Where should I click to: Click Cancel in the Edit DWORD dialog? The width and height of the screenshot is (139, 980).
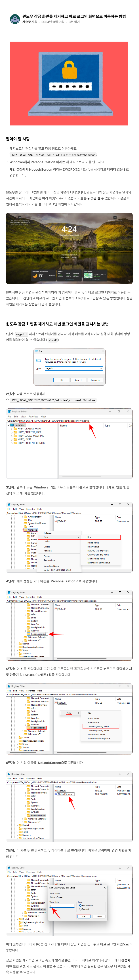(98, 916)
